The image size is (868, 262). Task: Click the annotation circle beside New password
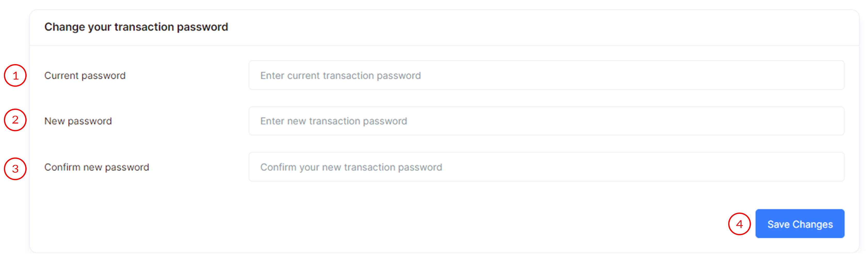click(15, 120)
